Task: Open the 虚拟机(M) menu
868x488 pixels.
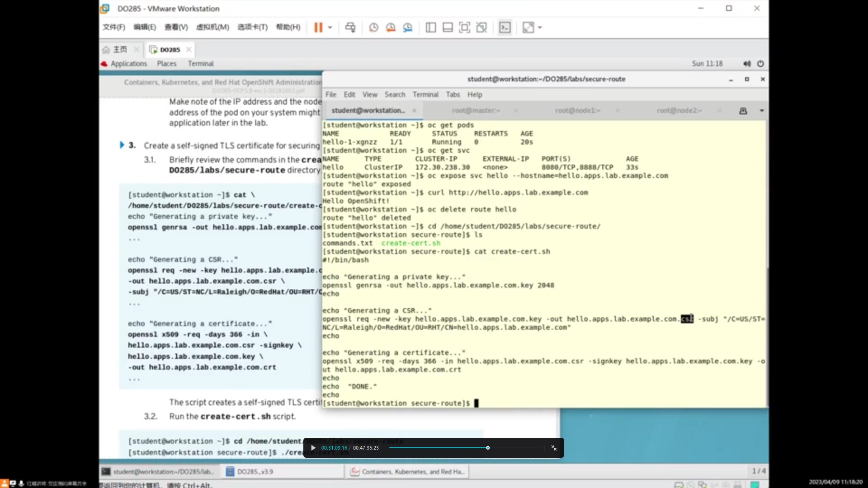Action: [x=212, y=27]
